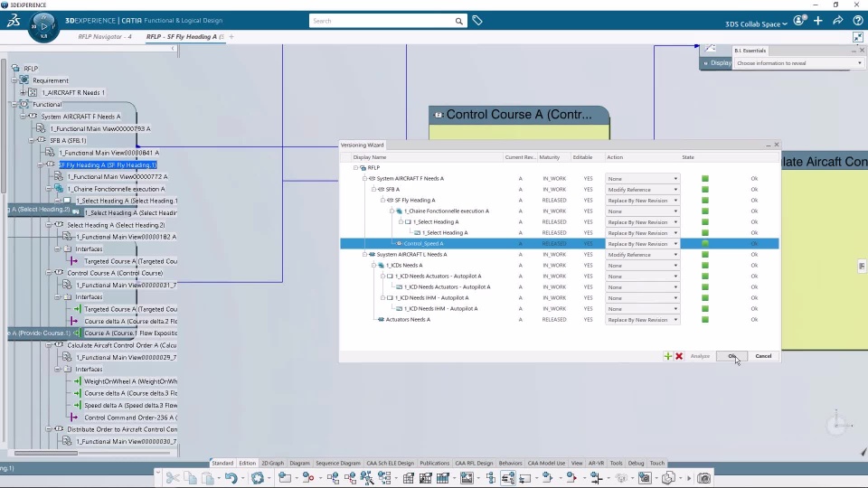The width and height of the screenshot is (868, 488).
Task: Click the plus add icon in top bar
Action: (x=818, y=21)
